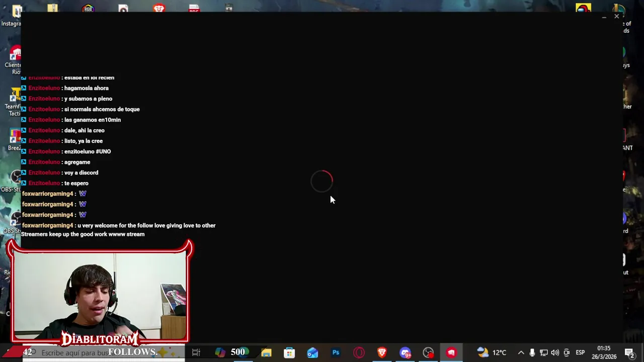
Task: Open the clock and calendar at 01:35
Action: click(x=604, y=352)
